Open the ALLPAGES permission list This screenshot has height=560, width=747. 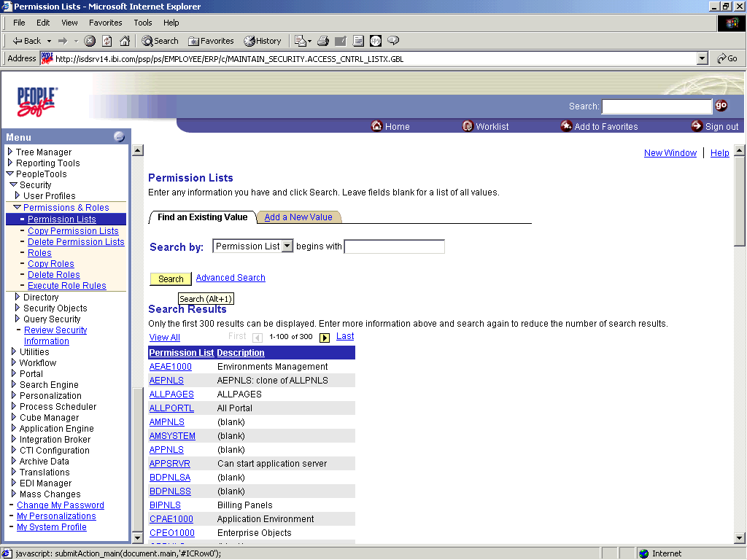pyautogui.click(x=171, y=394)
